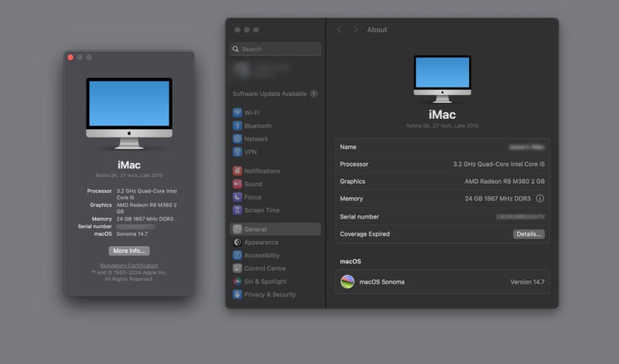Click the iMac image in small window

[129, 113]
